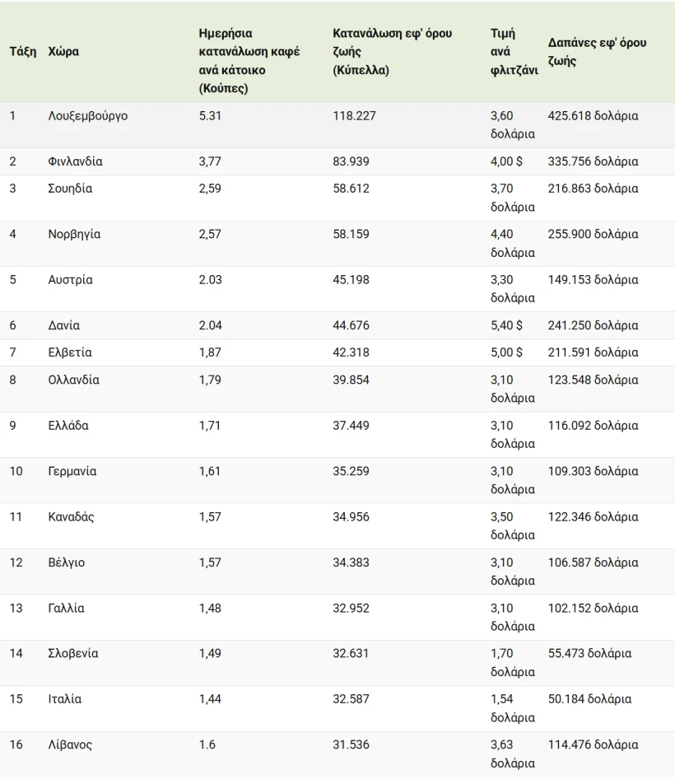This screenshot has width=675, height=784.
Task: Select the 'Ημερήσια κατανάλωση καφέ ανά κάτοικο' header
Action: coord(249,61)
